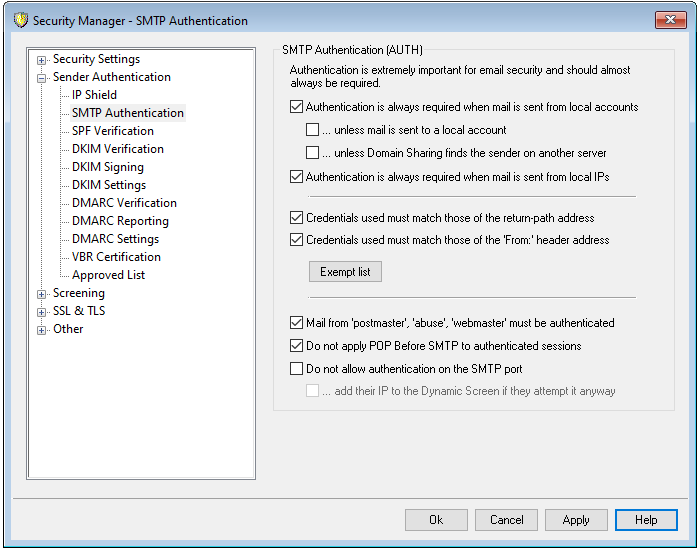
Task: Click the Security Manager shield icon in title bar
Action: click(20, 21)
